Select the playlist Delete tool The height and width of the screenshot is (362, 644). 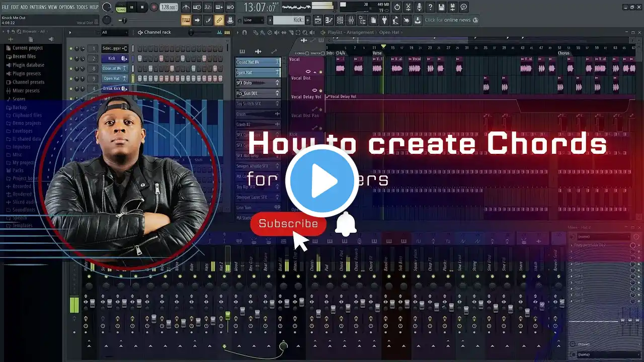pyautogui.click(x=270, y=32)
